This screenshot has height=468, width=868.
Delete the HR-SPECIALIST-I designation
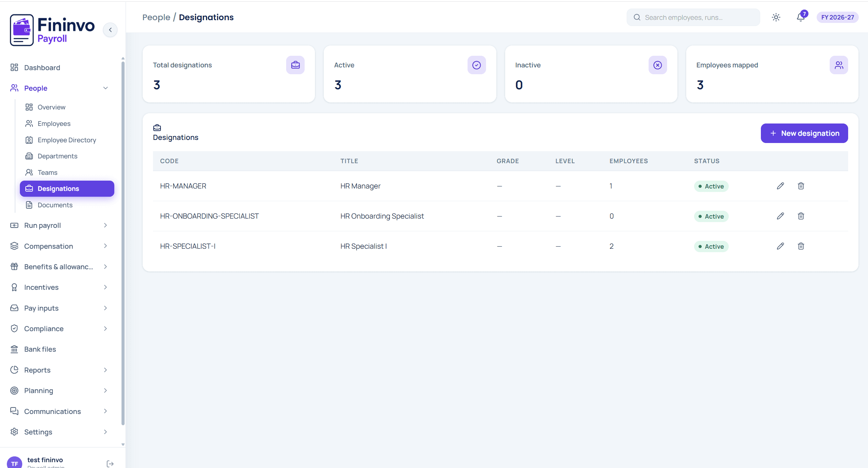pos(801,246)
